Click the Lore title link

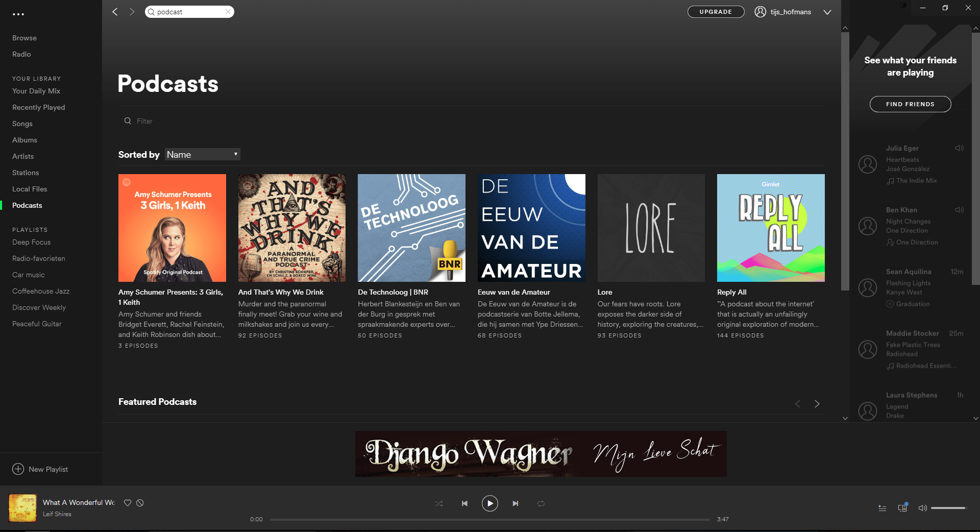pyautogui.click(x=605, y=292)
